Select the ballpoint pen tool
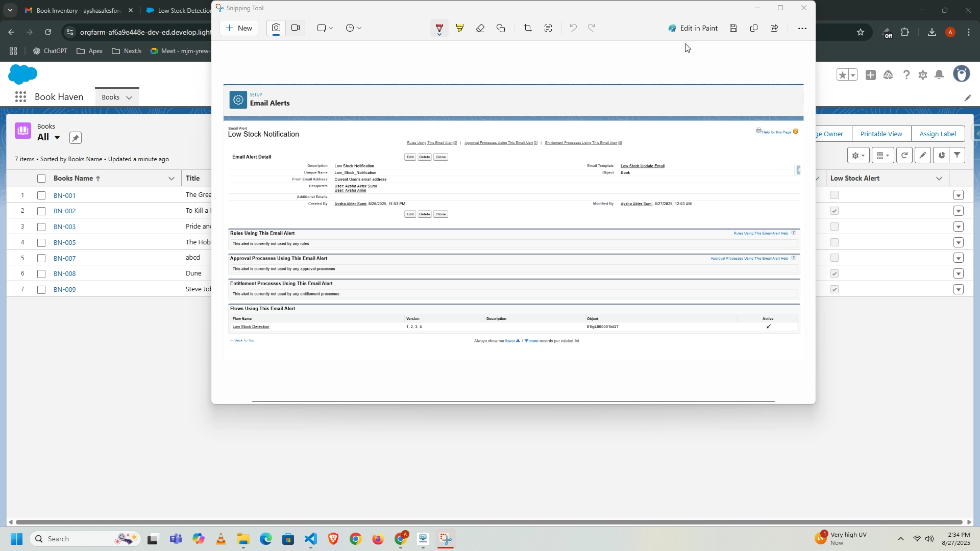The width and height of the screenshot is (980, 551). (x=439, y=29)
